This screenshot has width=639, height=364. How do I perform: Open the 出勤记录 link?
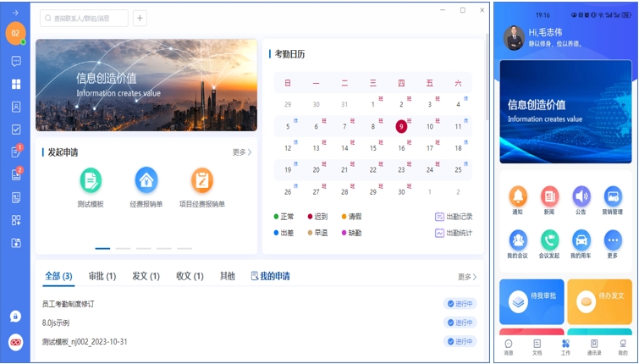pos(454,217)
